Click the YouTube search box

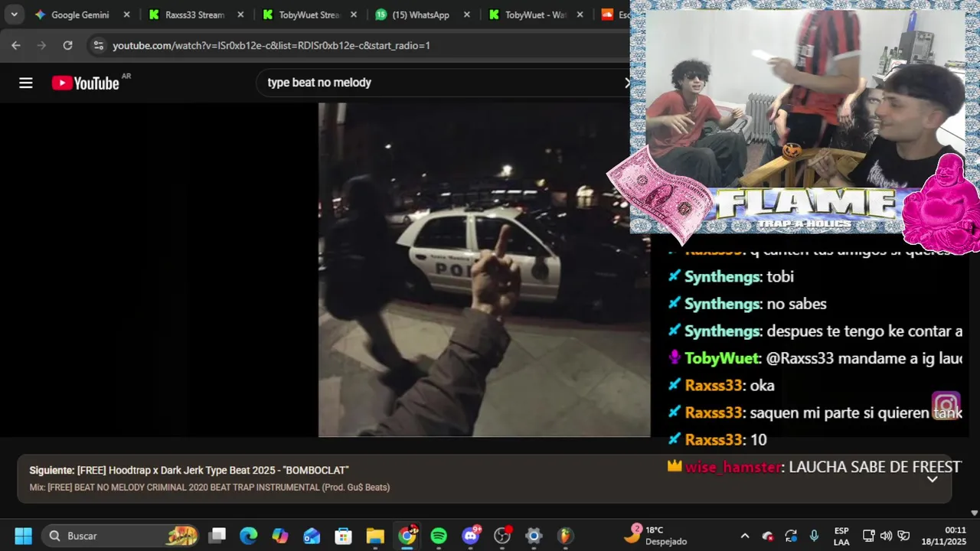443,83
